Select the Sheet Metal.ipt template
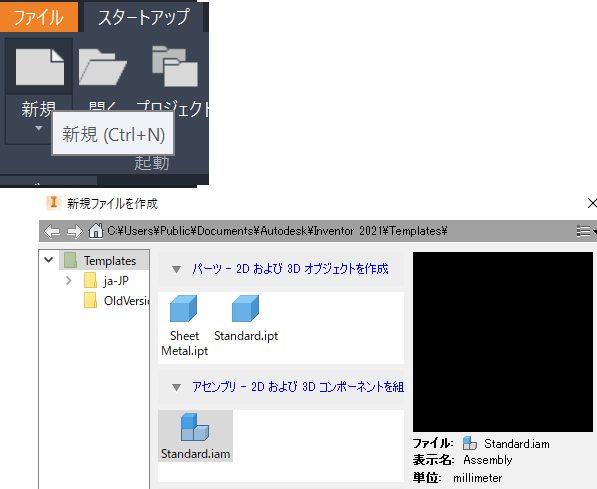Image resolution: width=597 pixels, height=489 pixels. [184, 326]
